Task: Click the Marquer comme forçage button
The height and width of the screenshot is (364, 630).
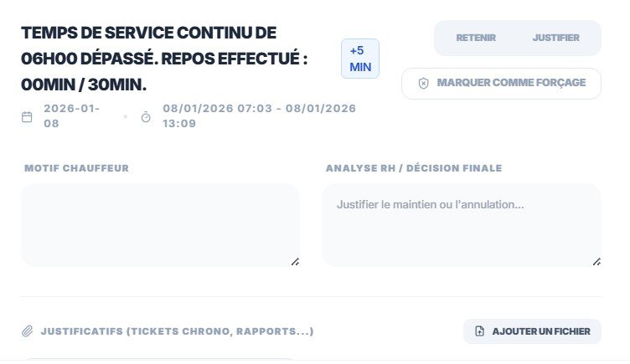Action: tap(501, 83)
